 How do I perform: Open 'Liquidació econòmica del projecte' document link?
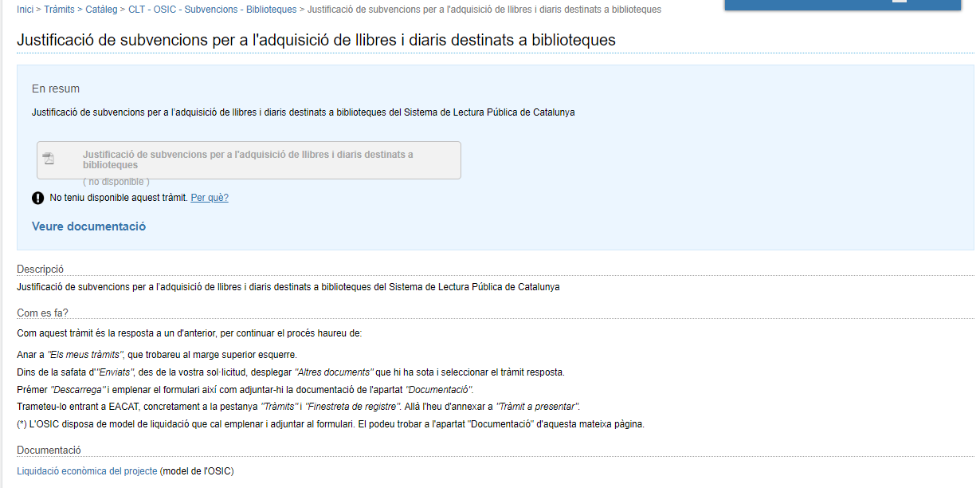(x=87, y=471)
